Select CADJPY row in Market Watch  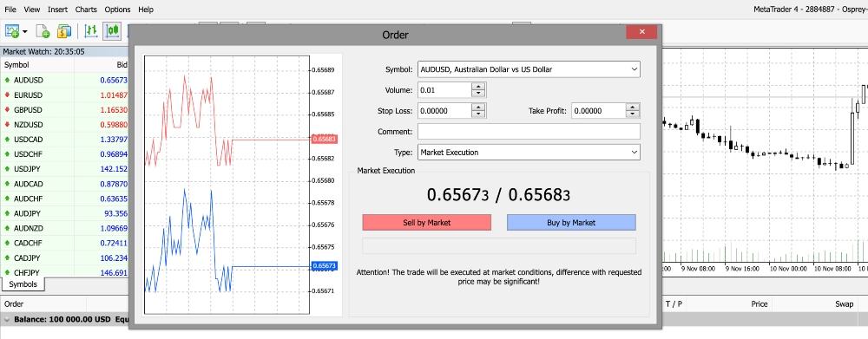click(65, 258)
